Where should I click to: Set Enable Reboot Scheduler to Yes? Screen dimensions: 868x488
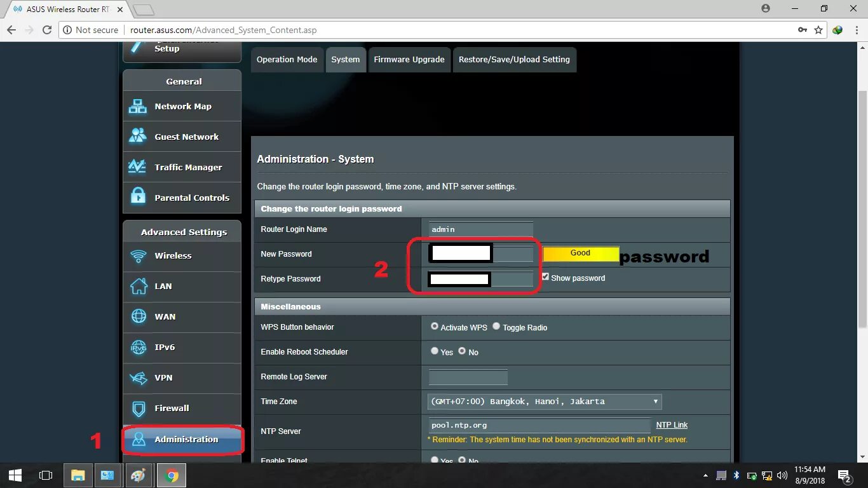click(435, 351)
